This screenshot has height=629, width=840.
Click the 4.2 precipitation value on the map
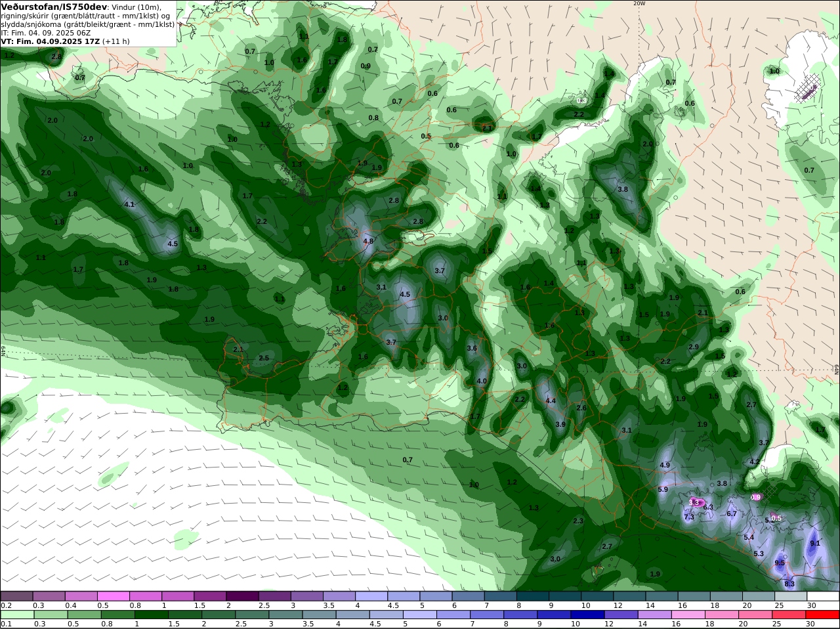[x=755, y=462]
